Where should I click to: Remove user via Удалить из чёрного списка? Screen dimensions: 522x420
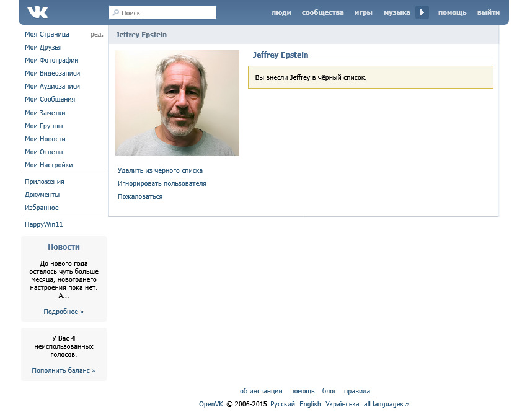[x=160, y=170]
